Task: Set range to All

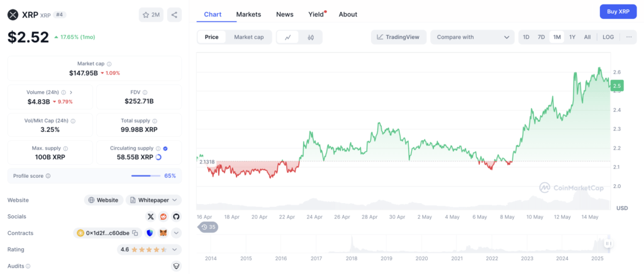Action: (x=587, y=37)
